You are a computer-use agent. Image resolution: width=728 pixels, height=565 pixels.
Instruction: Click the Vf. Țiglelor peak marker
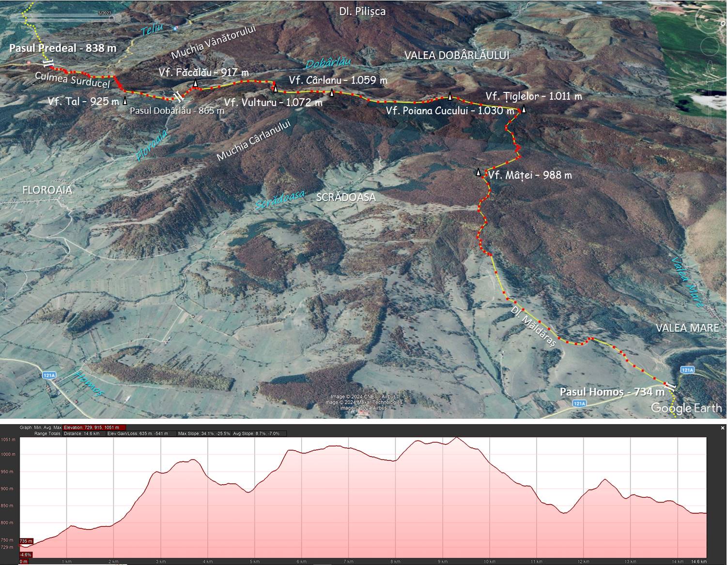click(524, 110)
